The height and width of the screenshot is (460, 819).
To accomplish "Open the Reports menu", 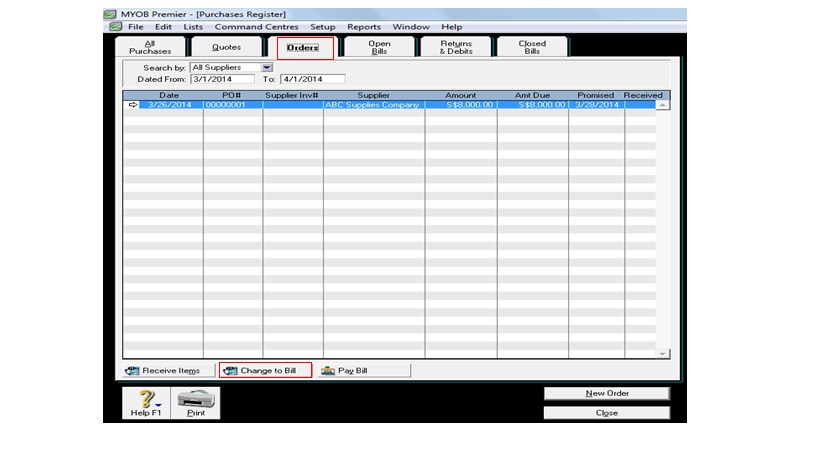I will [x=364, y=27].
